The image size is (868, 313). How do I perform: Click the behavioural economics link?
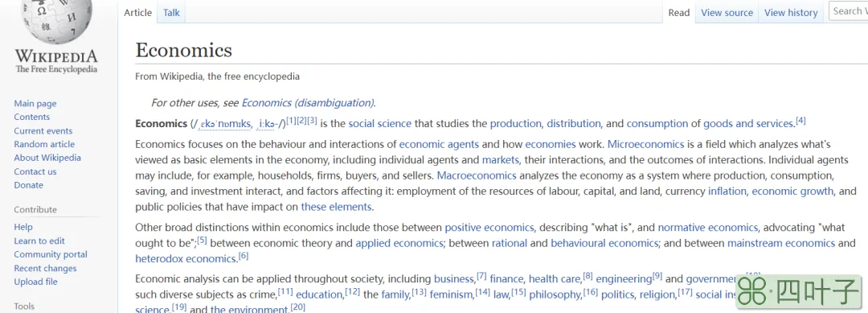point(604,243)
